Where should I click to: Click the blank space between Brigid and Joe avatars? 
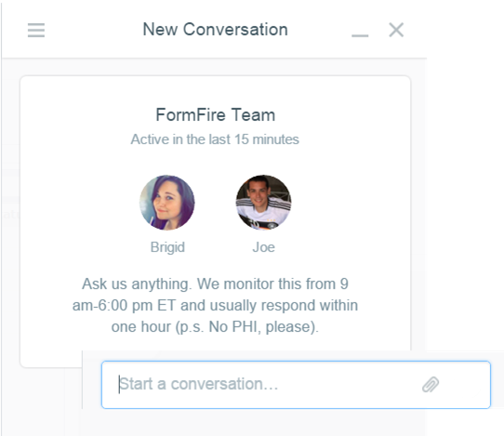216,203
